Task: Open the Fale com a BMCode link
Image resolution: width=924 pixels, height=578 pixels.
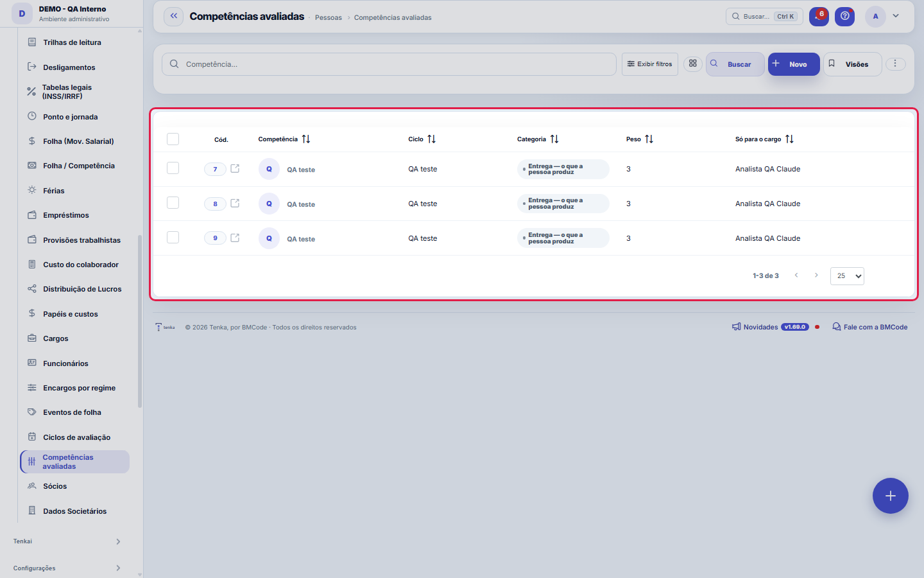Action: pyautogui.click(x=870, y=327)
